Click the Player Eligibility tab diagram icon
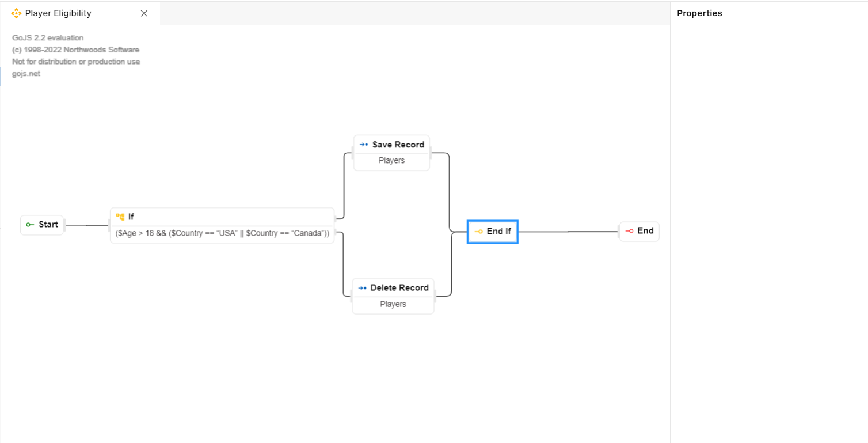This screenshot has height=443, width=868. coord(16,13)
